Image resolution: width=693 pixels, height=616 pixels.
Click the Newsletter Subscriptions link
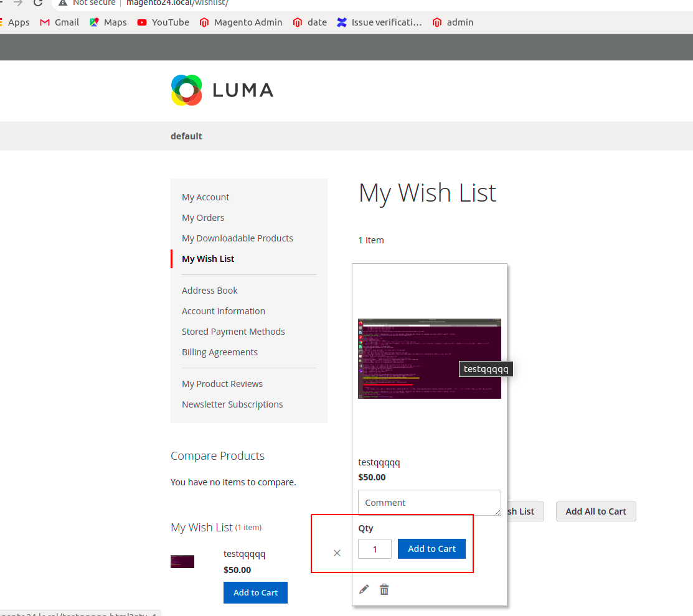click(232, 404)
